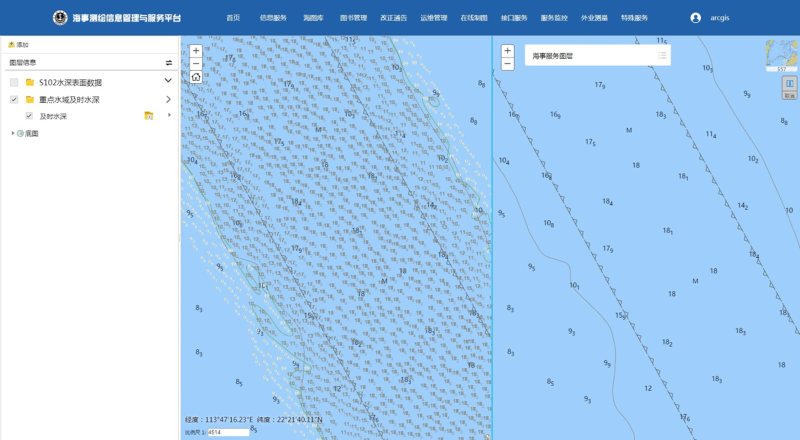Open 信息服务 menu

click(273, 18)
